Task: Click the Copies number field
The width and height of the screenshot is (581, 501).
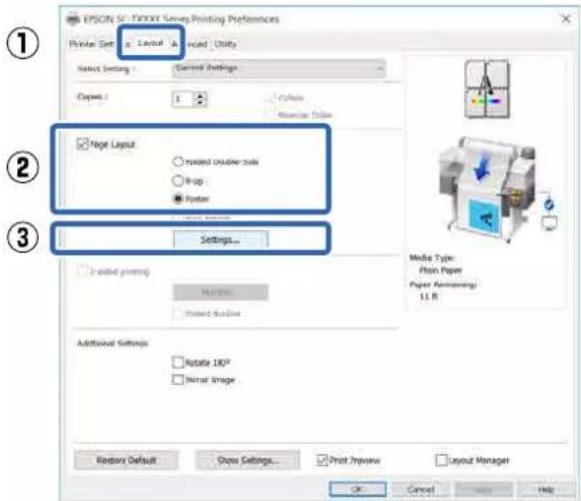Action: pos(182,99)
